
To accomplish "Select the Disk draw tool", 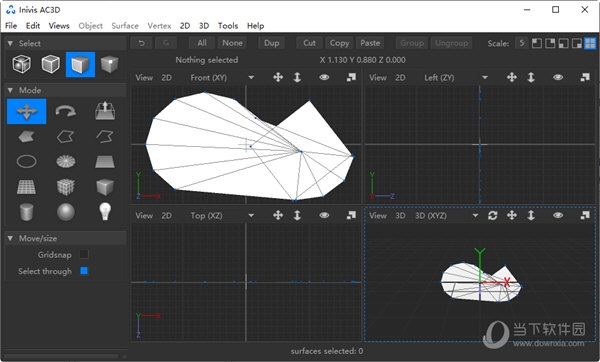I will (x=66, y=161).
